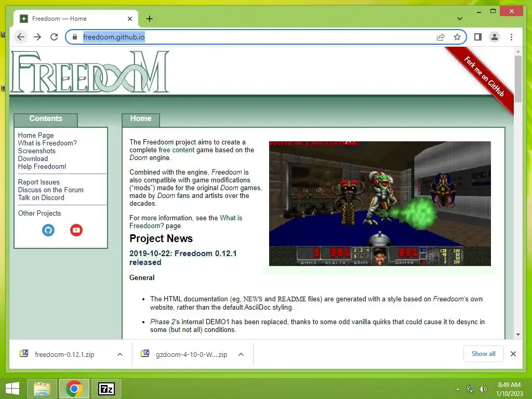Open the volume tray icon
This screenshot has height=399, width=532.
coord(483,389)
